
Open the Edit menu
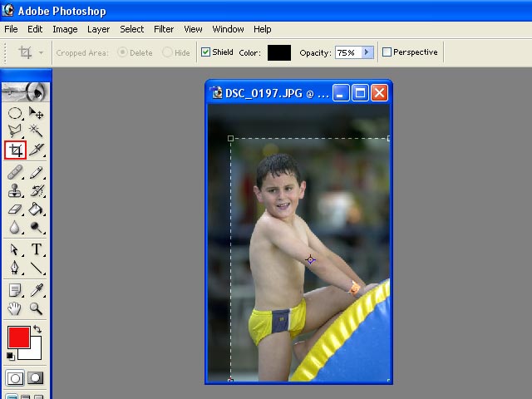pos(35,30)
